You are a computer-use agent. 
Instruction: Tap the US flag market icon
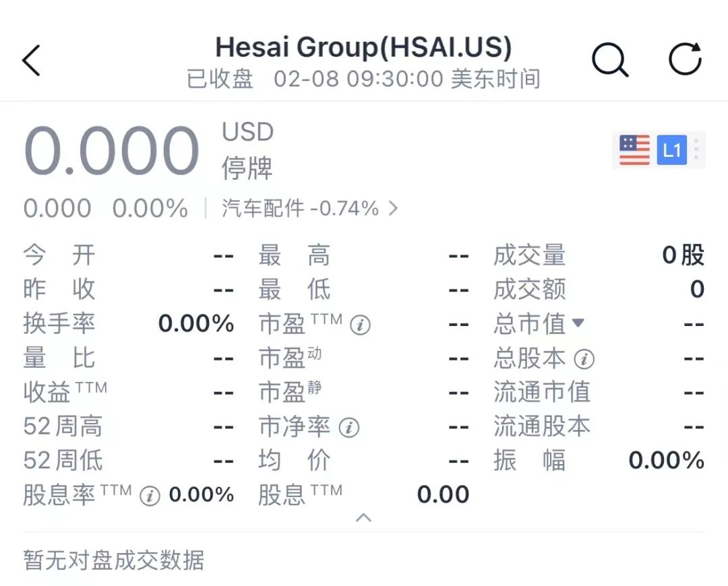tap(635, 150)
